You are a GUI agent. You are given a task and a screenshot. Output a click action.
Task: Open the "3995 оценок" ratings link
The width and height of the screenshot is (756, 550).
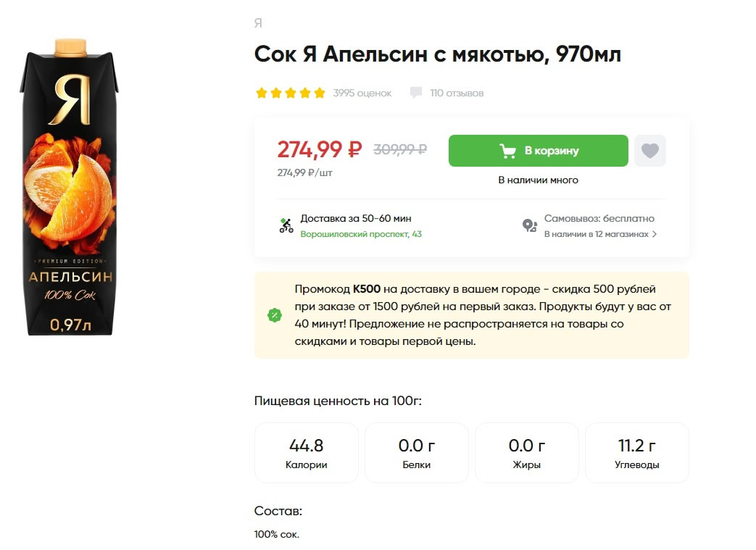coord(362,93)
